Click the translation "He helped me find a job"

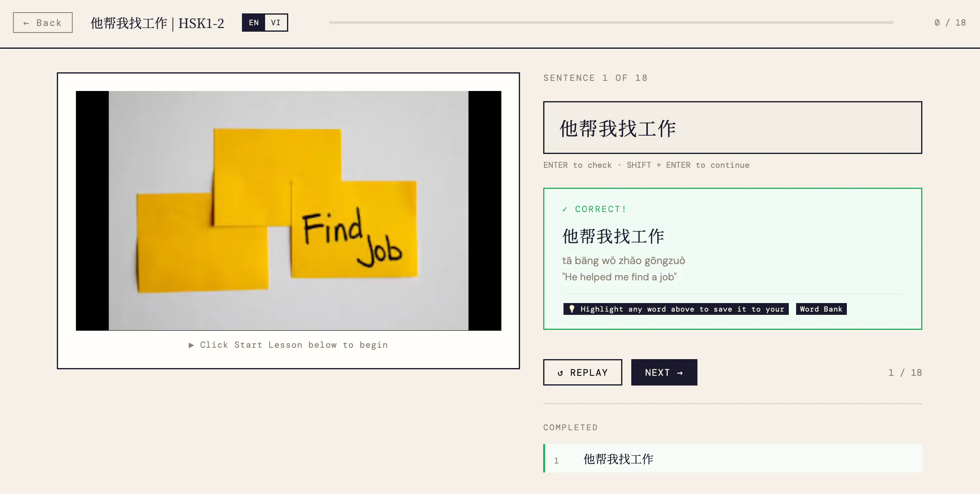(x=619, y=277)
